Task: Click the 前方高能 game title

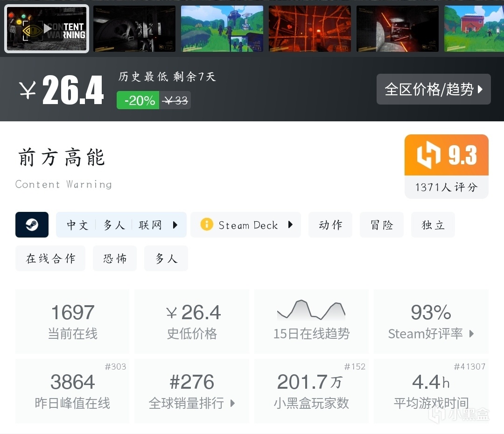Action: pyautogui.click(x=62, y=158)
